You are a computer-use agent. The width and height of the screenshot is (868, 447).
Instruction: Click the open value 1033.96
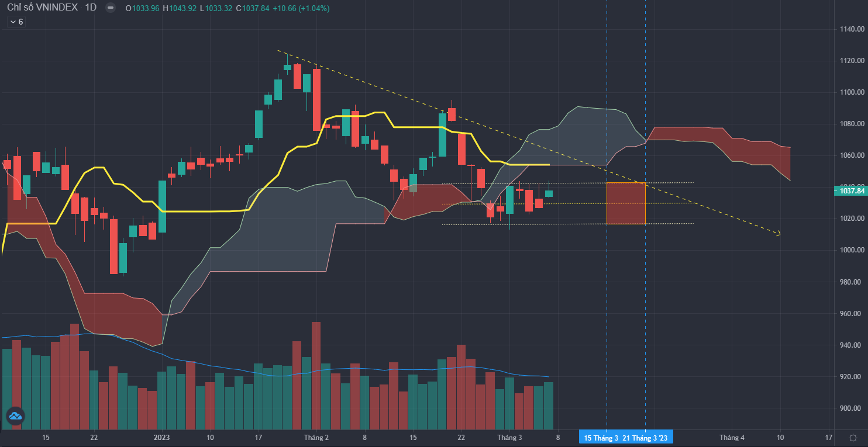(x=146, y=9)
